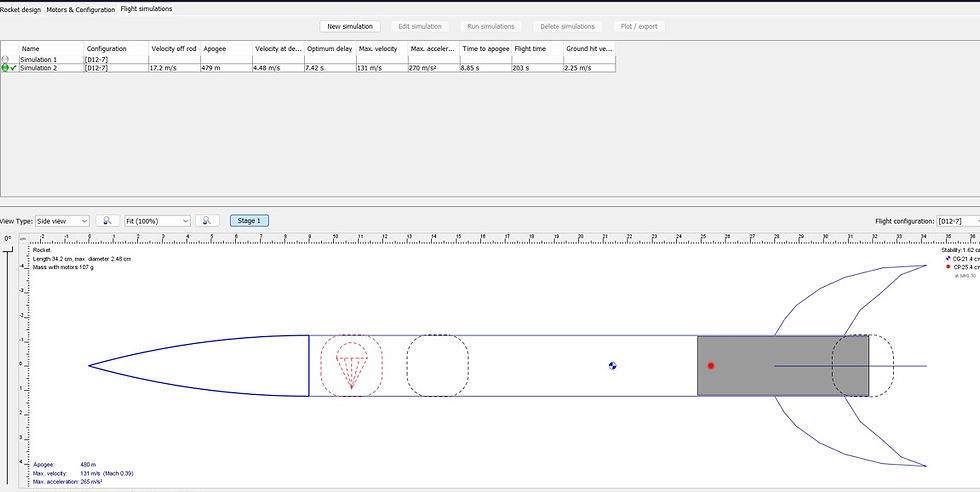Click the 2.25 m/s ground hit cell
This screenshot has height=492, width=980.
[589, 68]
